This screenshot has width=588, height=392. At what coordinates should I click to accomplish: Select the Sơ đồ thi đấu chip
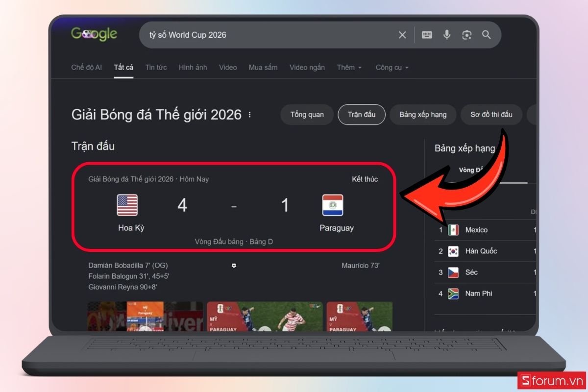tap(491, 115)
